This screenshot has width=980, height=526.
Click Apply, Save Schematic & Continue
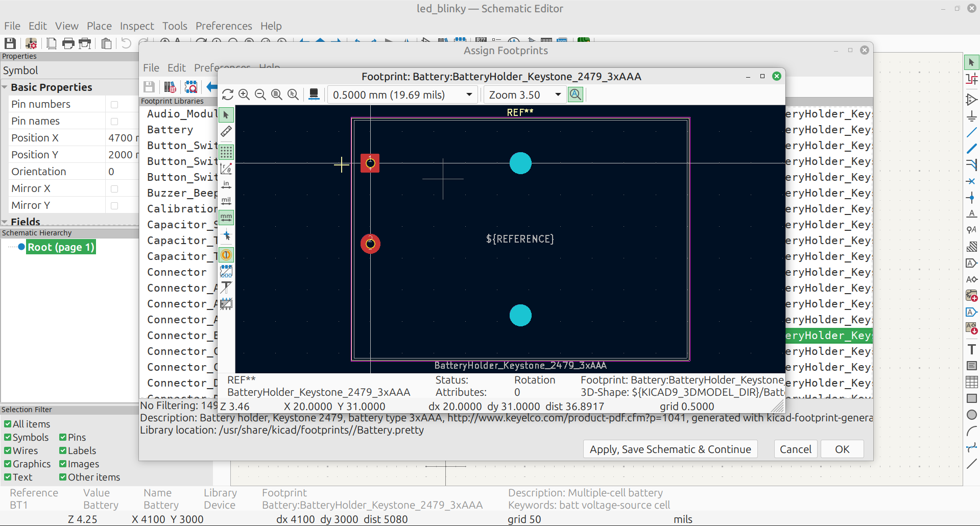(x=670, y=449)
